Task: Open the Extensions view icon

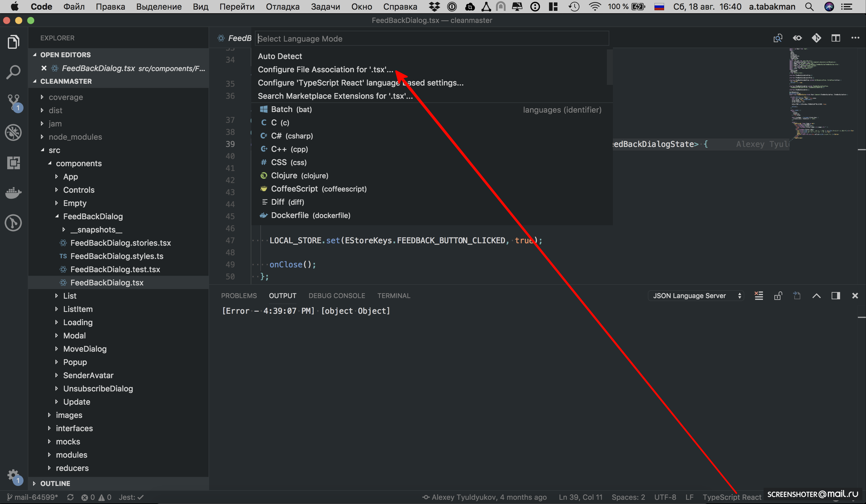Action: point(13,163)
